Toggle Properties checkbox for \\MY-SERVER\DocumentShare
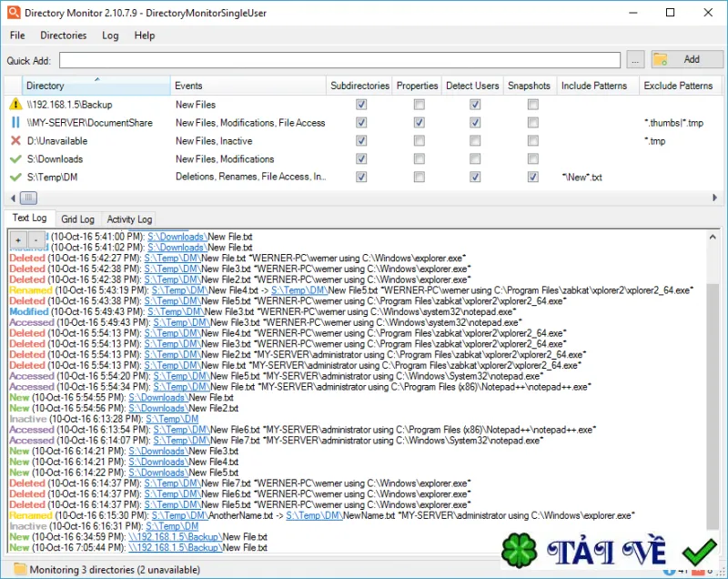This screenshot has height=579, width=728. tap(419, 123)
